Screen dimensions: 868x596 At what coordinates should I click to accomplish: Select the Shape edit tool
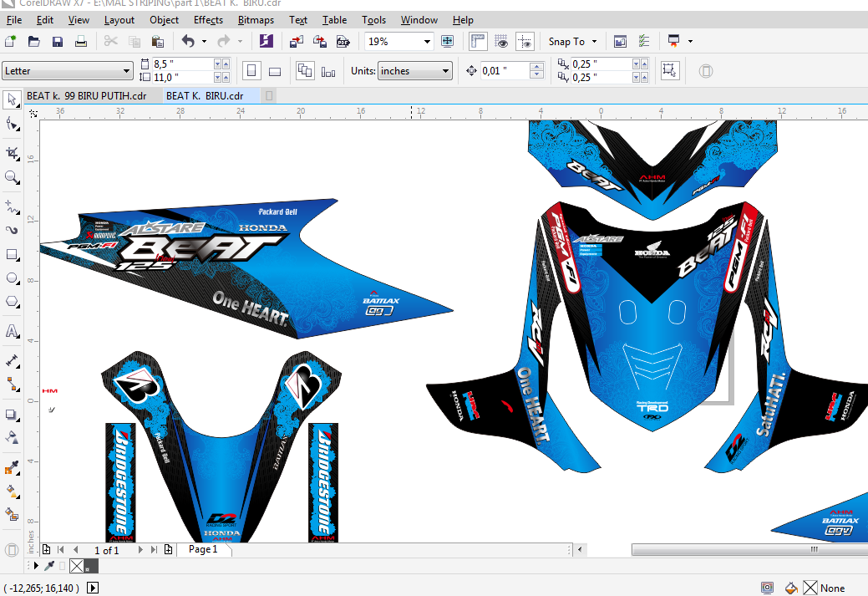pyautogui.click(x=12, y=124)
